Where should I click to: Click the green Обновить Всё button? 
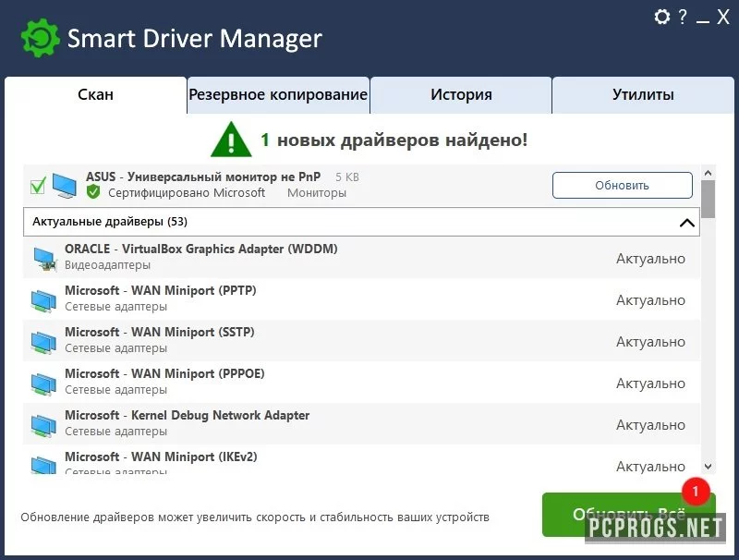click(x=629, y=515)
